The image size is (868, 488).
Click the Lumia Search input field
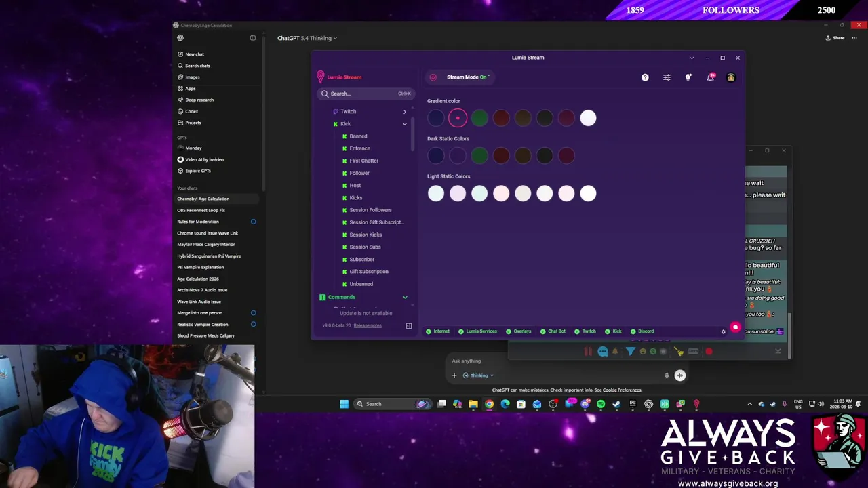pos(366,94)
